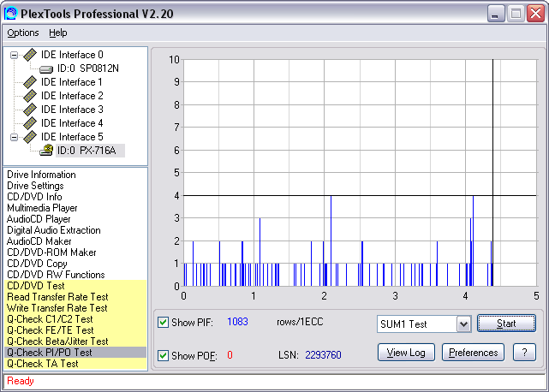Screen dimensions: 549x392
Task: Click the PX-716A optical drive icon
Action: [x=46, y=150]
